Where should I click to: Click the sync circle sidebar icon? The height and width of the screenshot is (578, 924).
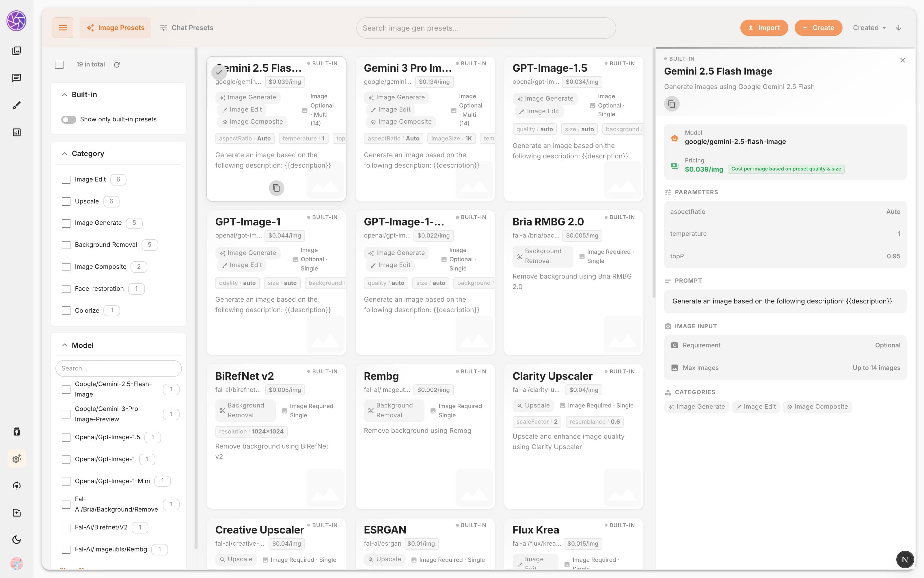16,486
